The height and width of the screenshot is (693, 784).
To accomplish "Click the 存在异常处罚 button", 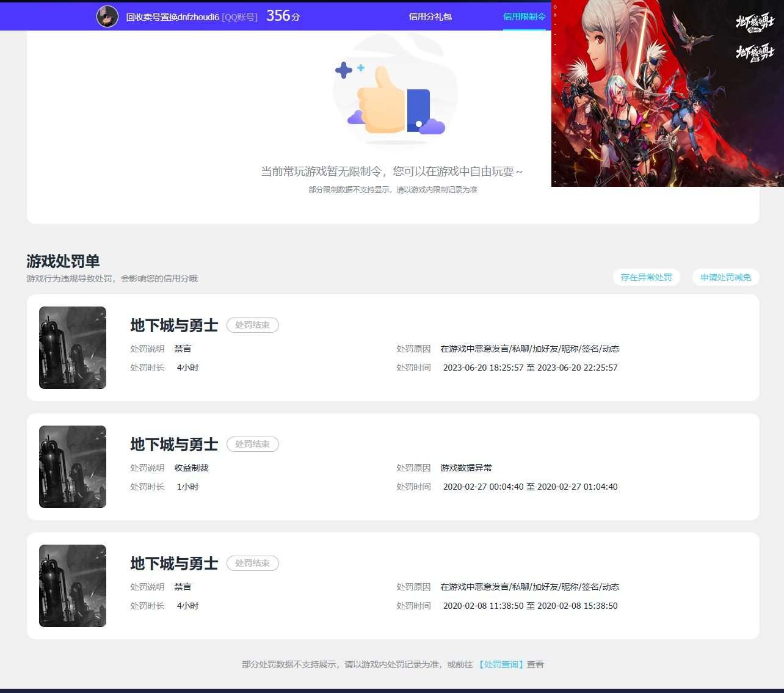I will (x=646, y=277).
